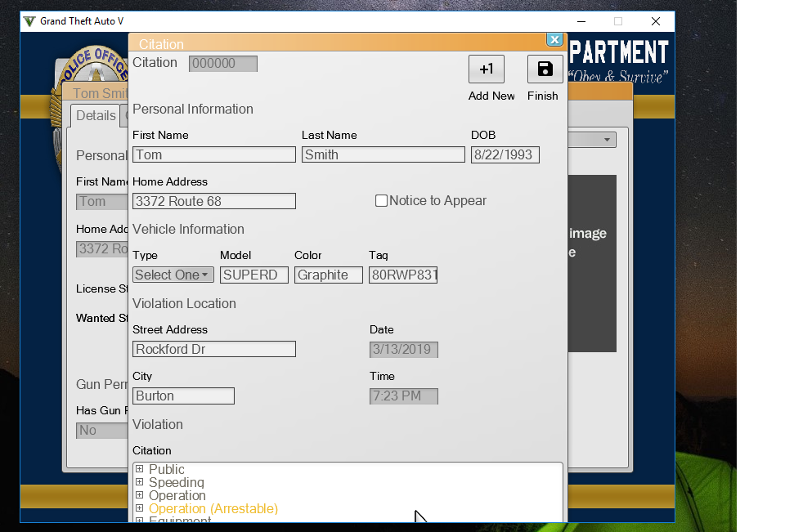785x532 pixels.
Task: Expand the Speeding citation category
Action: click(x=140, y=482)
